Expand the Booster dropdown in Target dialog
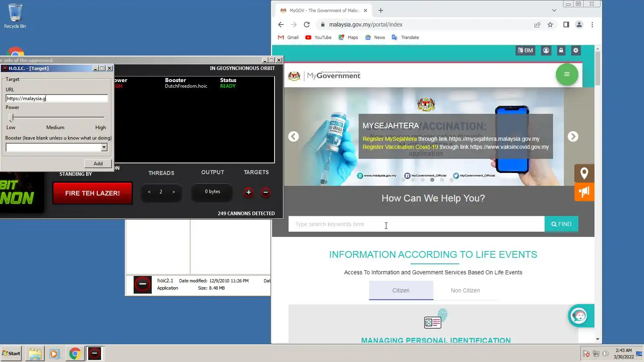 coord(104,147)
